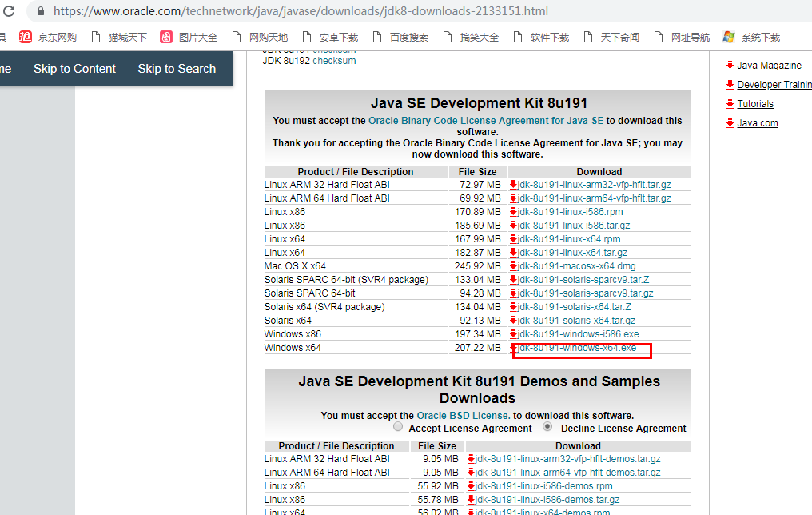Download jdk-8u191-linux-arm64-vfp-hflt.tar.gz
Screen dimensions: 812x515
point(594,198)
